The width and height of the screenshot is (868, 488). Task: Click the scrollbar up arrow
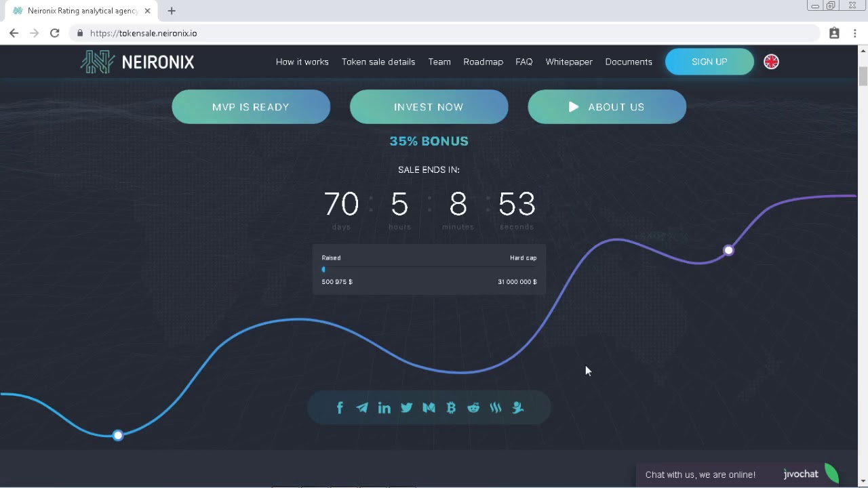coord(863,50)
